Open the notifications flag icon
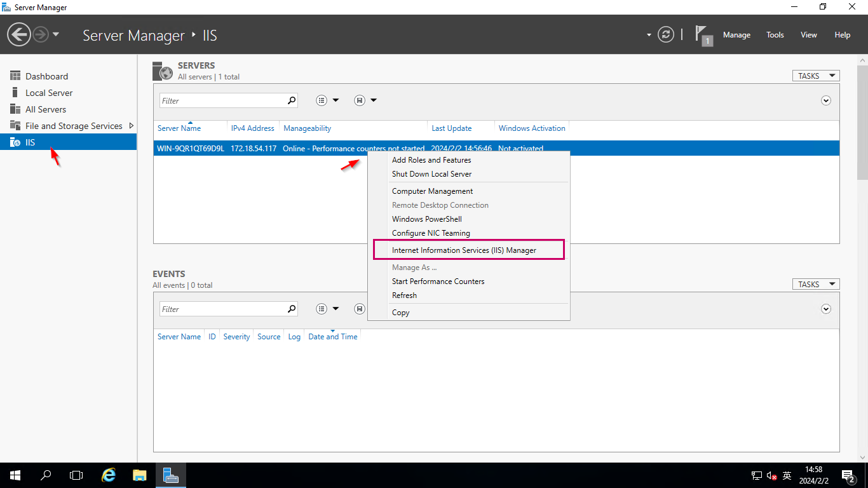Viewport: 868px width, 488px height. [x=703, y=35]
